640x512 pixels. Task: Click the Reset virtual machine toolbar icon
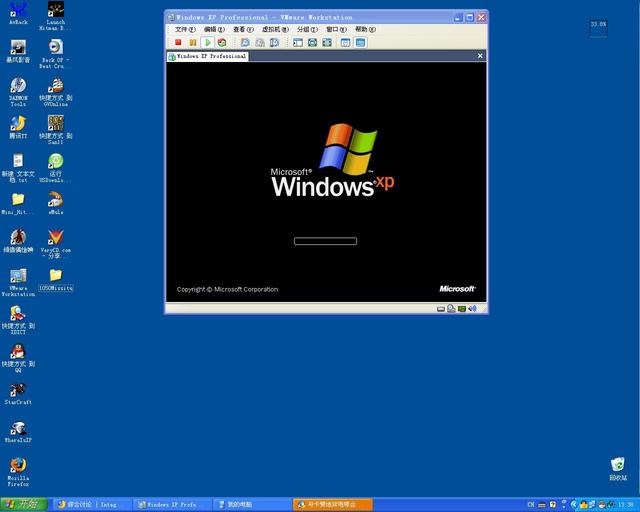(222, 42)
